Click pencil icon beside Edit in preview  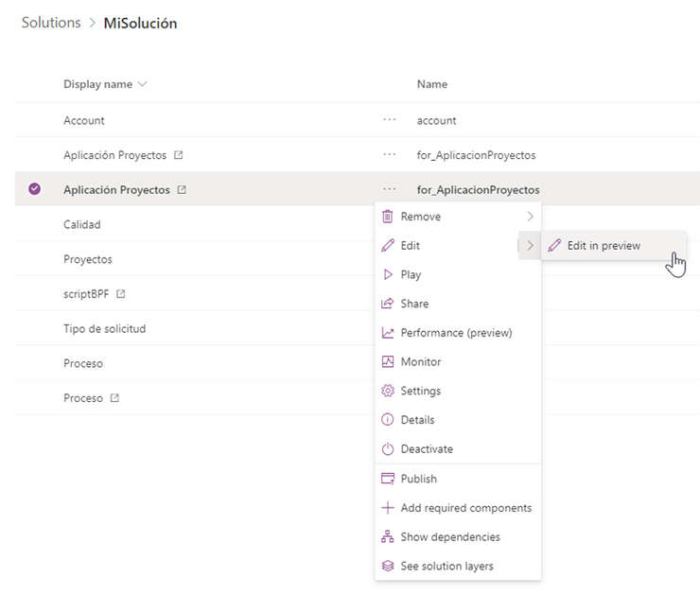tap(554, 246)
